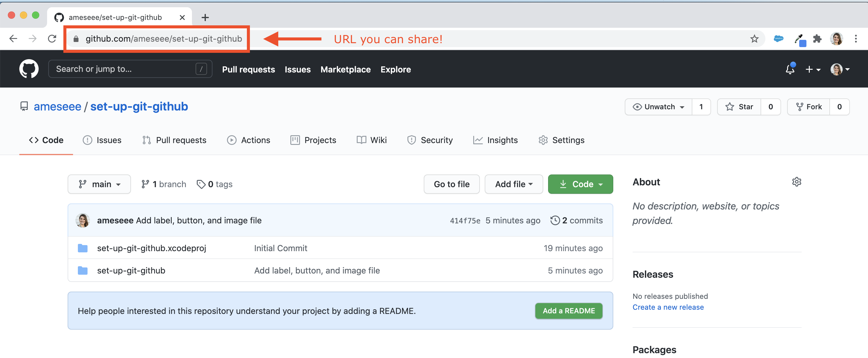Open the Releases section heading
Viewport: 868px width, 358px height.
pos(653,274)
